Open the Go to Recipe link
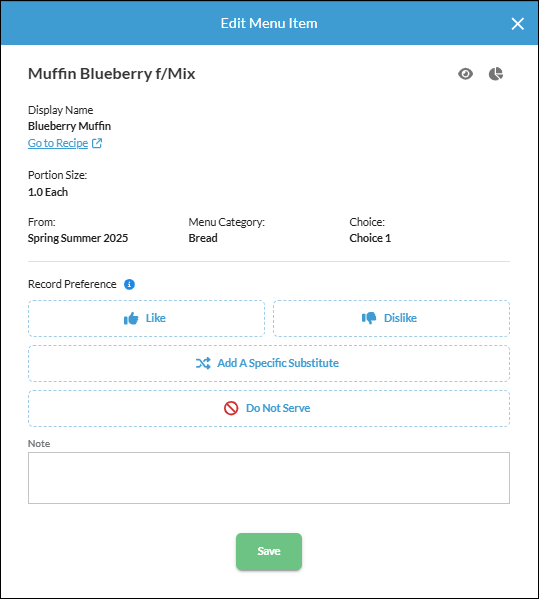 click(x=58, y=143)
